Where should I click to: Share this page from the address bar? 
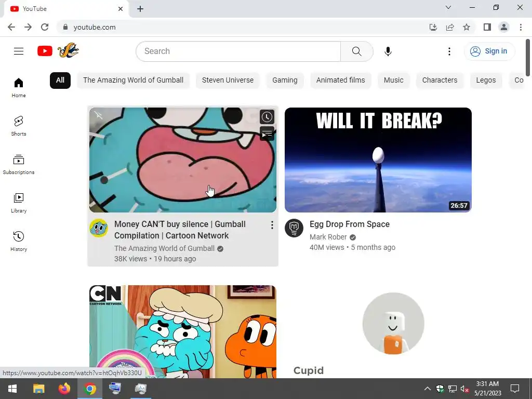(450, 27)
